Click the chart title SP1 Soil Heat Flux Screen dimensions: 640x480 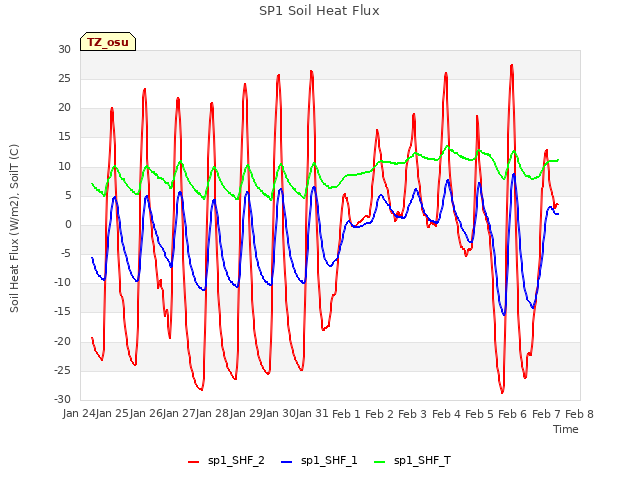(x=319, y=11)
